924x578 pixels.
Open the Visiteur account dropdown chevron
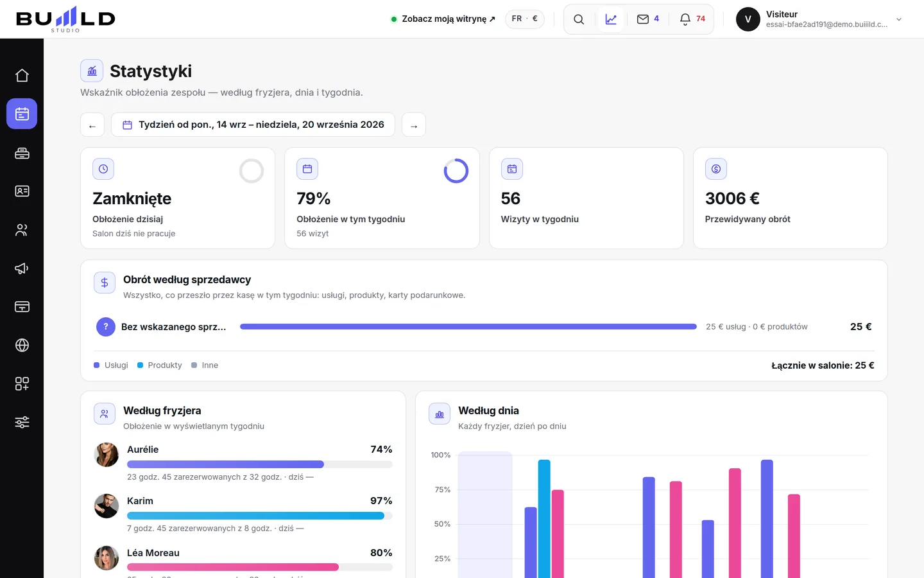[x=899, y=19]
